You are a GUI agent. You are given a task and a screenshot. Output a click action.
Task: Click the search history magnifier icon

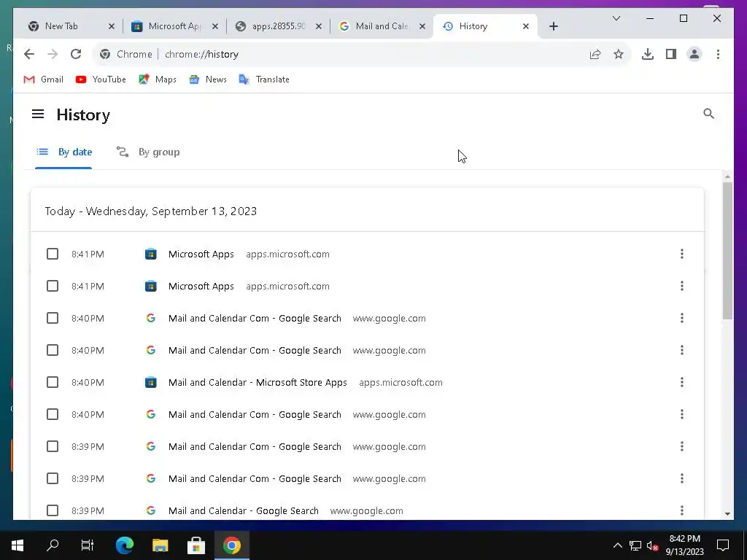tap(708, 113)
